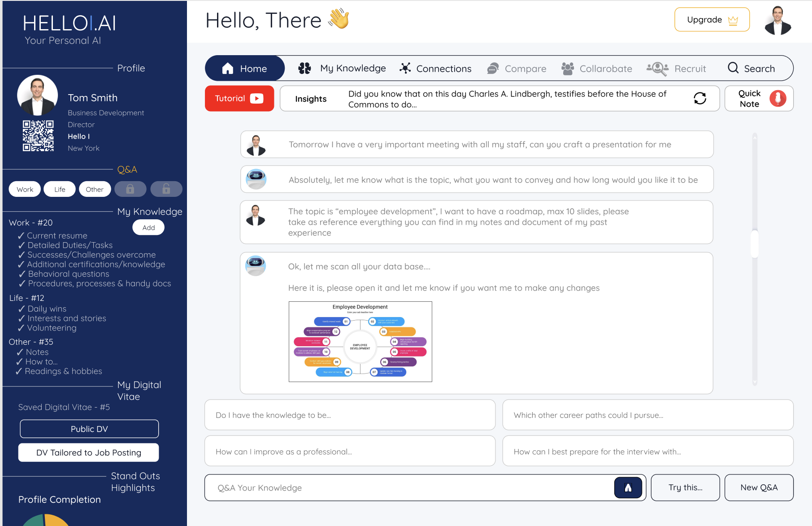Click the DV Tailored to Job Posting button
This screenshot has height=526, width=812.
[88, 452]
